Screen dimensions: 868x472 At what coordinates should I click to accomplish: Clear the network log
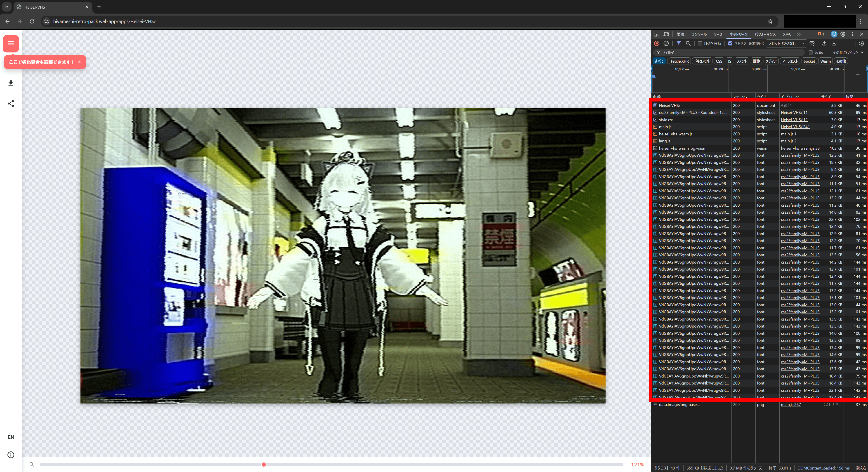[x=666, y=43]
